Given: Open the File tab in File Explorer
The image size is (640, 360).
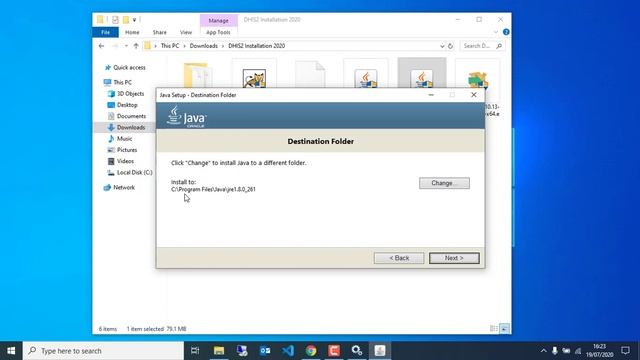Looking at the screenshot, I should 105,32.
